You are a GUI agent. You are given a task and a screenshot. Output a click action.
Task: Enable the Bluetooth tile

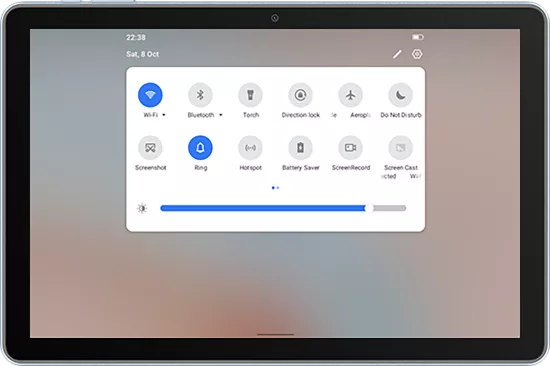[x=200, y=95]
